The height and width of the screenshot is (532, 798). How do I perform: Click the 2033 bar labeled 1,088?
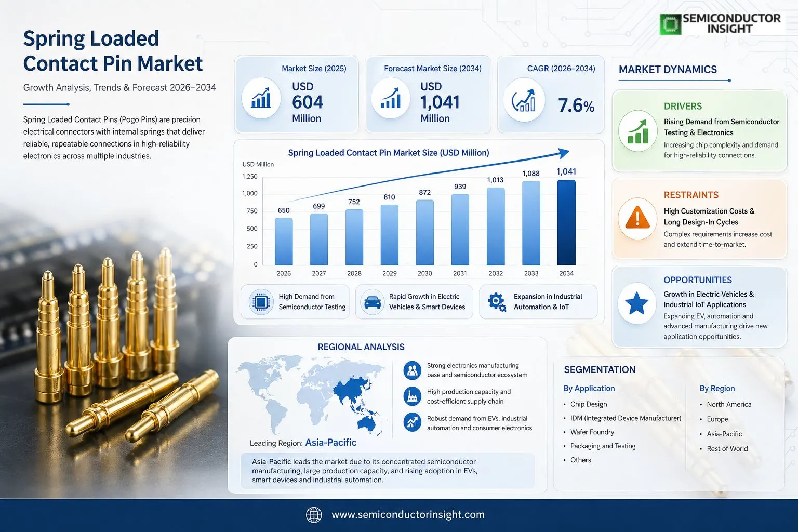point(531,223)
